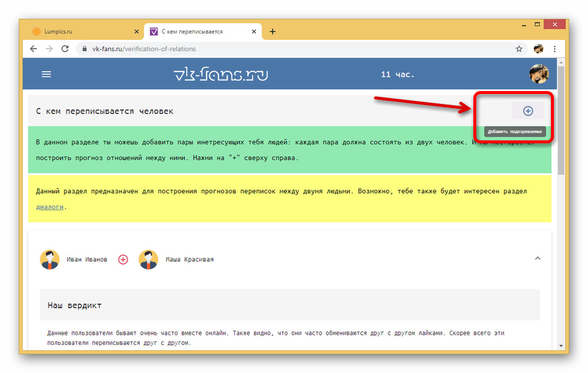View site info via lock icon
The width and height of the screenshot is (588, 373).
pyautogui.click(x=84, y=49)
